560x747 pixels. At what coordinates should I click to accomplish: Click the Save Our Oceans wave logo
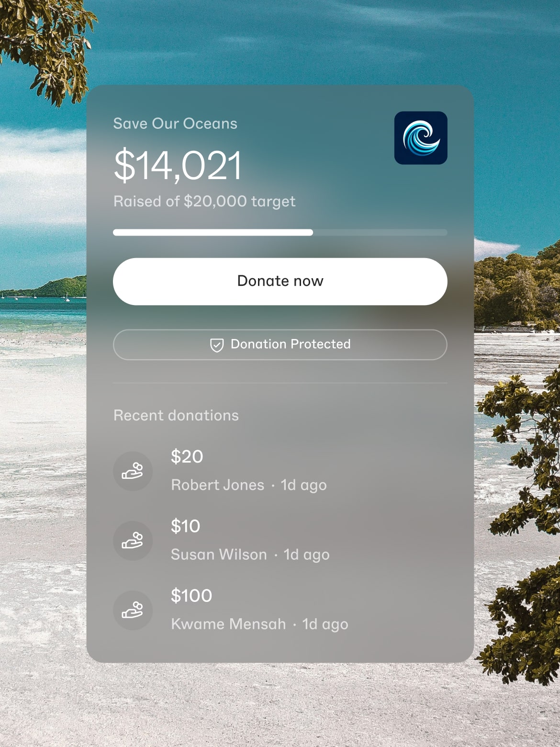(421, 138)
